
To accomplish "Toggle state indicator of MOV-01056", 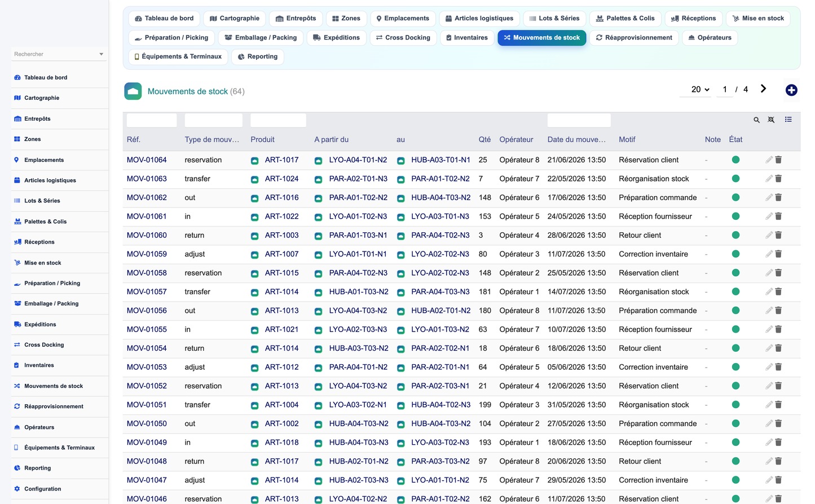I will click(735, 311).
